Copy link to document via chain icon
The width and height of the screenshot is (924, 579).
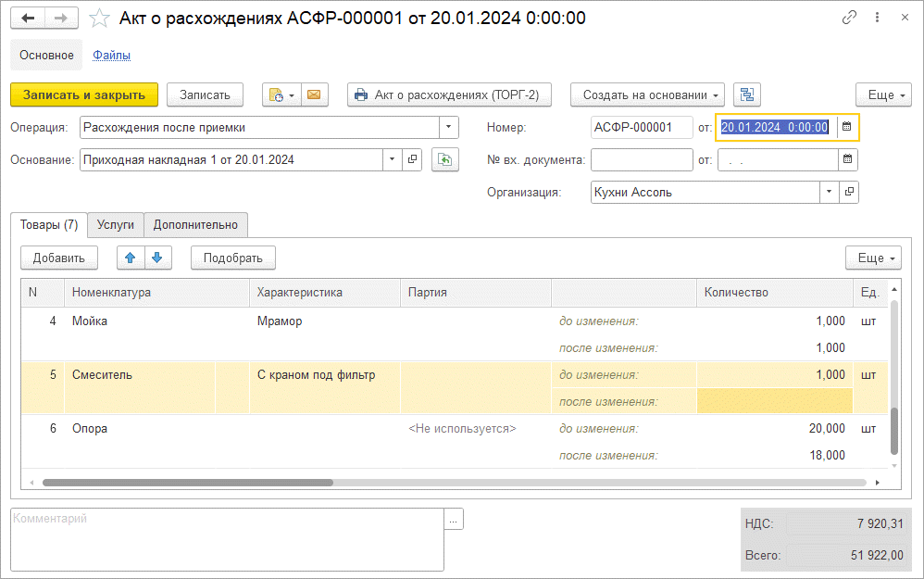pyautogui.click(x=849, y=18)
